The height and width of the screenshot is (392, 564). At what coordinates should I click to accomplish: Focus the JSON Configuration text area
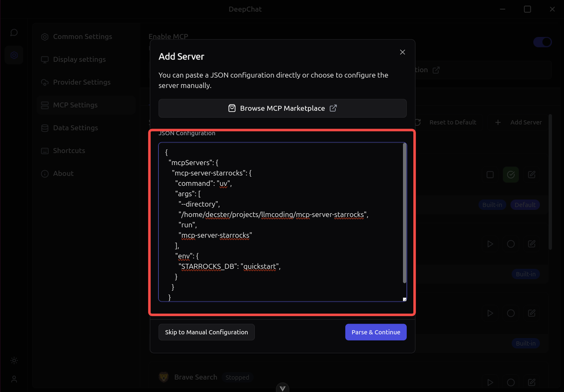(x=282, y=222)
